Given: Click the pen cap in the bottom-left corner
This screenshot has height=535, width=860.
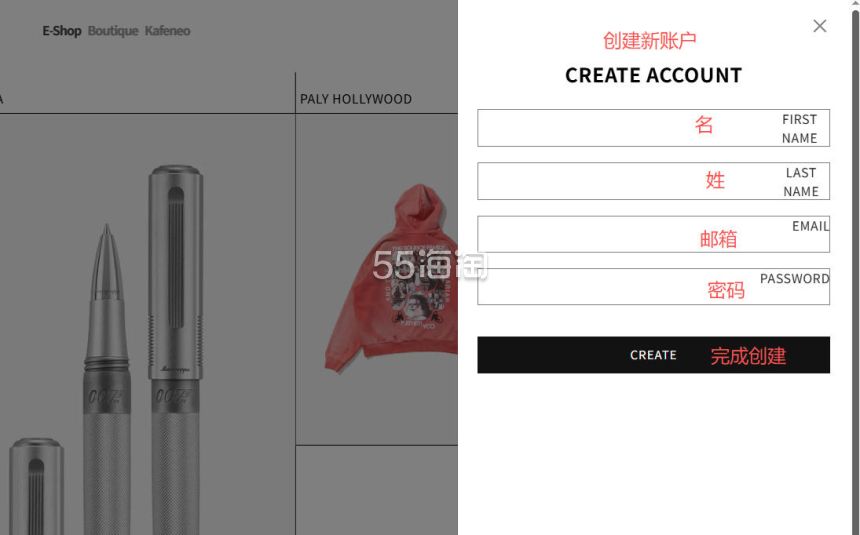Looking at the screenshot, I should [36, 487].
